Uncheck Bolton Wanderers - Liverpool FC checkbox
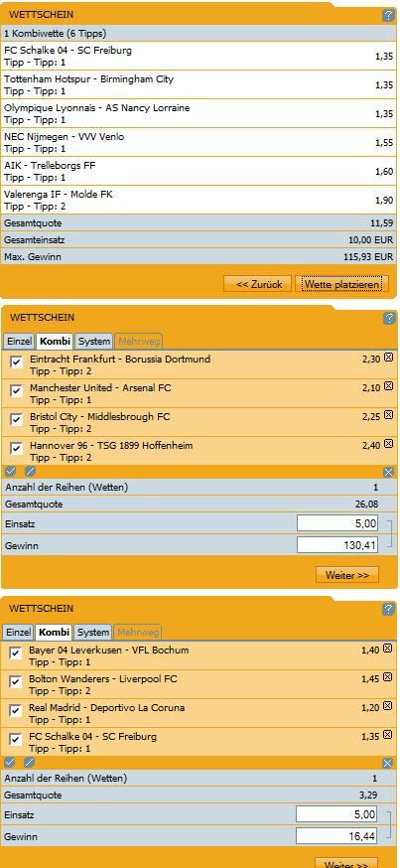This screenshot has width=400, height=868. [16, 682]
